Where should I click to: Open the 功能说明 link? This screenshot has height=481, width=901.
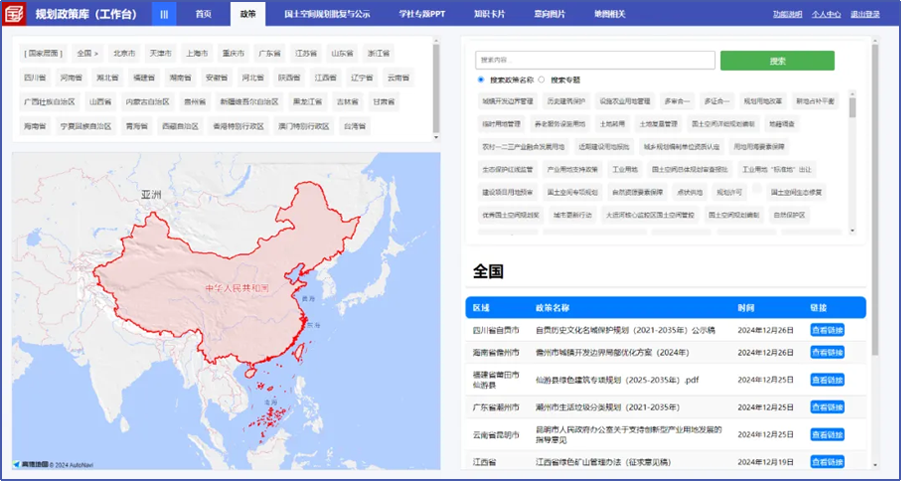click(x=788, y=14)
